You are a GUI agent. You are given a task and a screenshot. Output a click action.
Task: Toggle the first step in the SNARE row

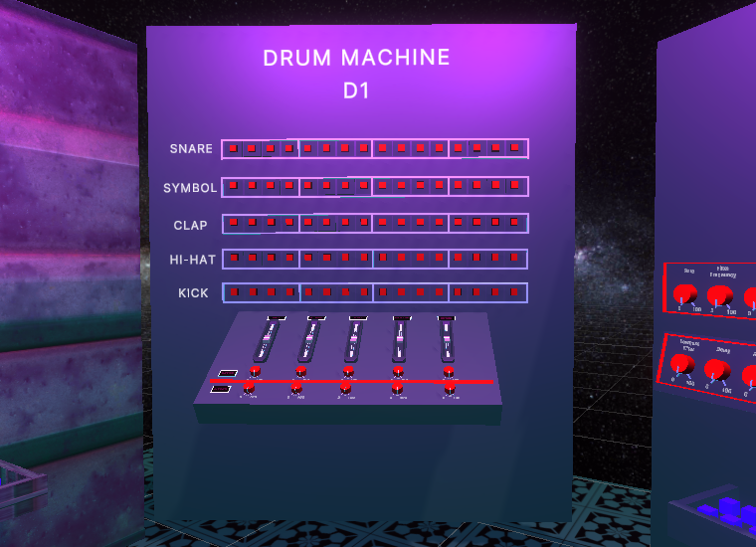(232, 148)
